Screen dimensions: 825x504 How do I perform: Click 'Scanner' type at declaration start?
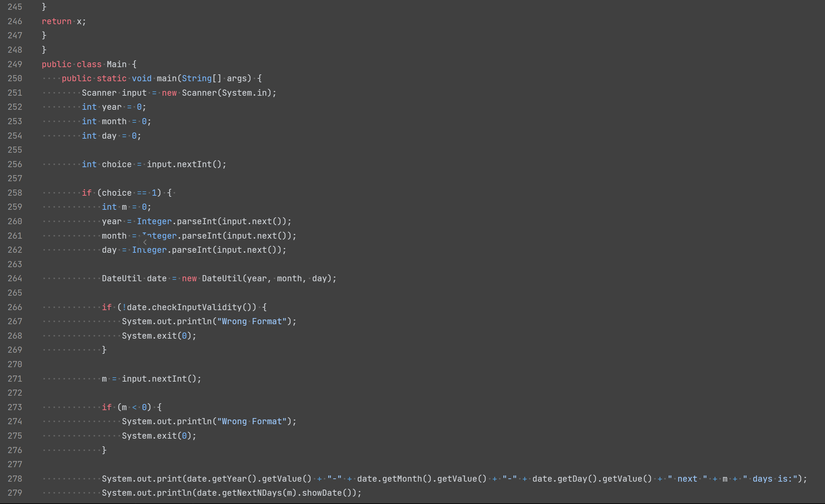pyautogui.click(x=99, y=93)
